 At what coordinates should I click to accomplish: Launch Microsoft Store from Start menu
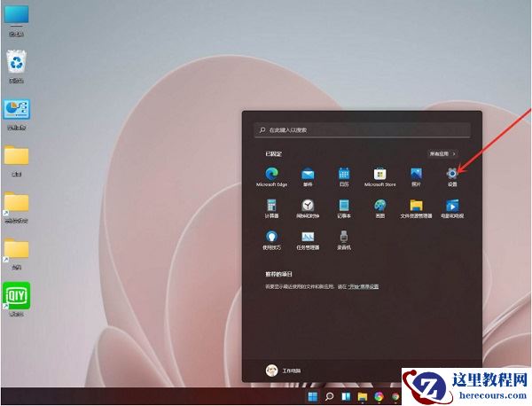coord(380,176)
